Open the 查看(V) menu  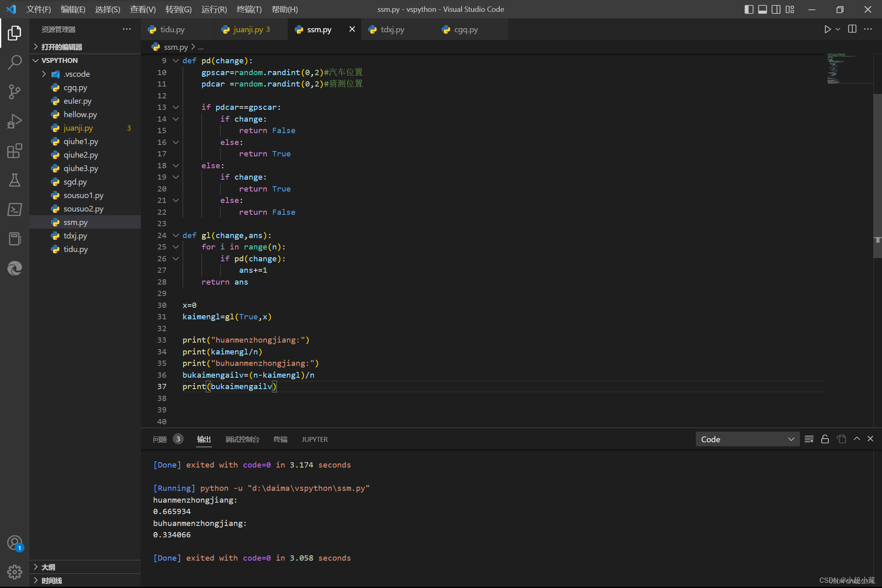coord(143,9)
